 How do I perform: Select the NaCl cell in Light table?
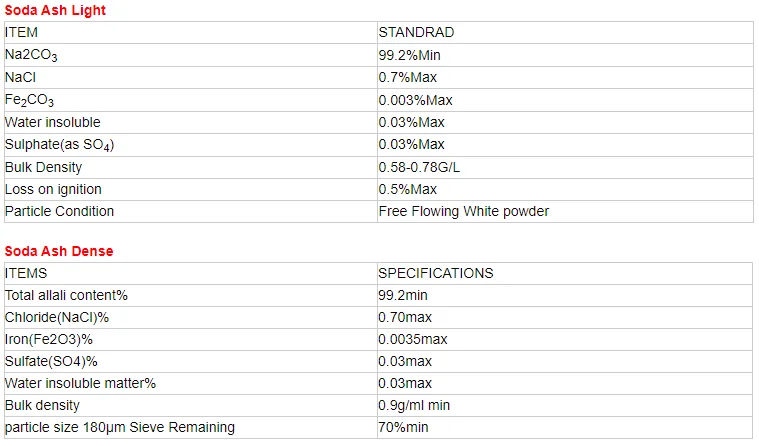click(22, 78)
